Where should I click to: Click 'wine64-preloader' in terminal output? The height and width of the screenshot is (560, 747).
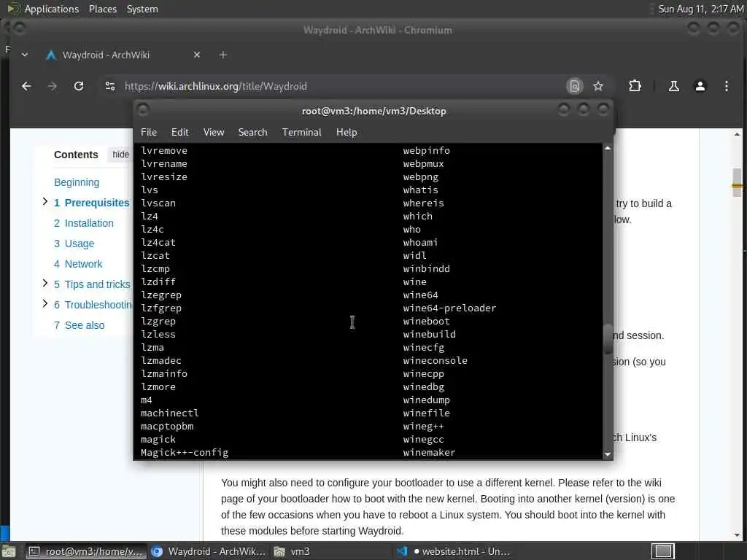click(x=449, y=308)
